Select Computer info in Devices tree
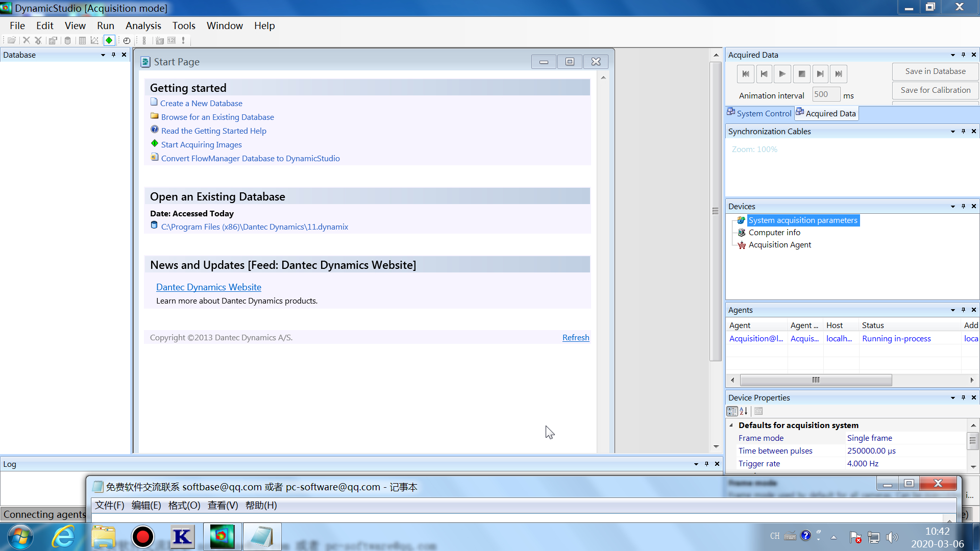The width and height of the screenshot is (980, 551). 774,233
